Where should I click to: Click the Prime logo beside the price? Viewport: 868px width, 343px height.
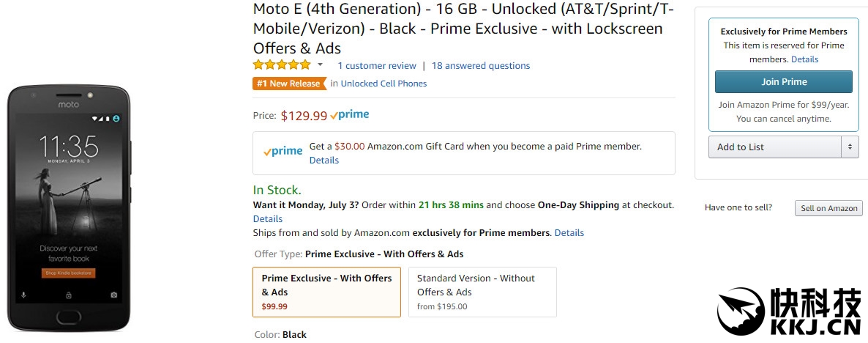tap(350, 115)
